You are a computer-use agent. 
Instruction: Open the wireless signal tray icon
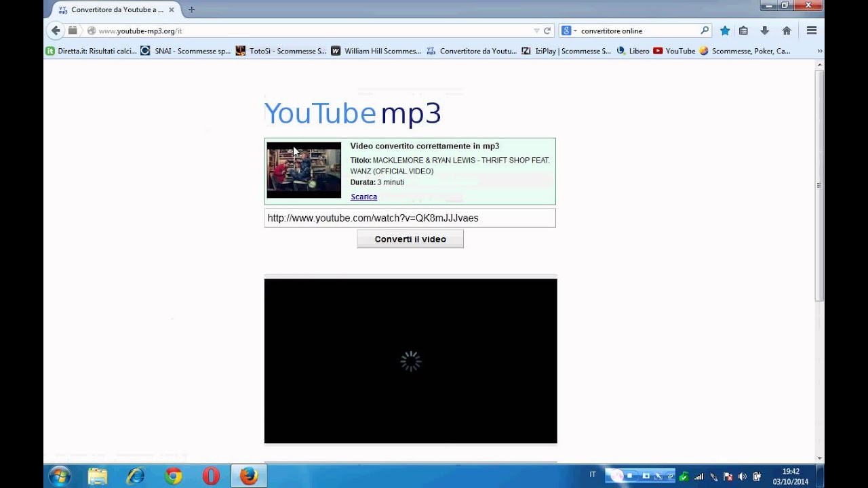[698, 476]
